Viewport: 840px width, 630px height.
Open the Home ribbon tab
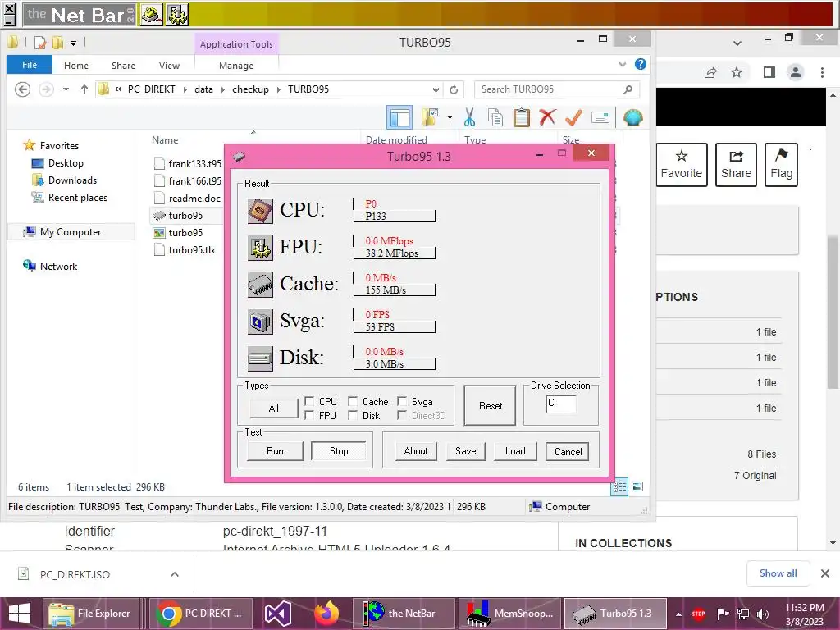pyautogui.click(x=76, y=66)
